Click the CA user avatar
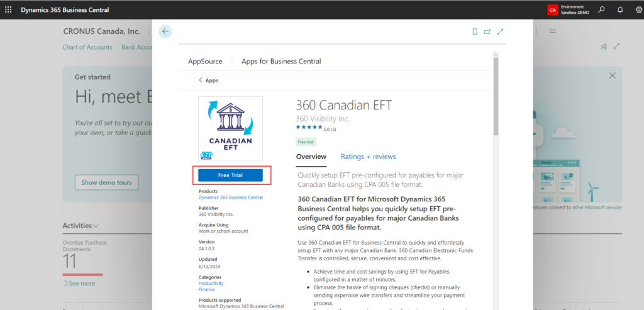 [552, 10]
